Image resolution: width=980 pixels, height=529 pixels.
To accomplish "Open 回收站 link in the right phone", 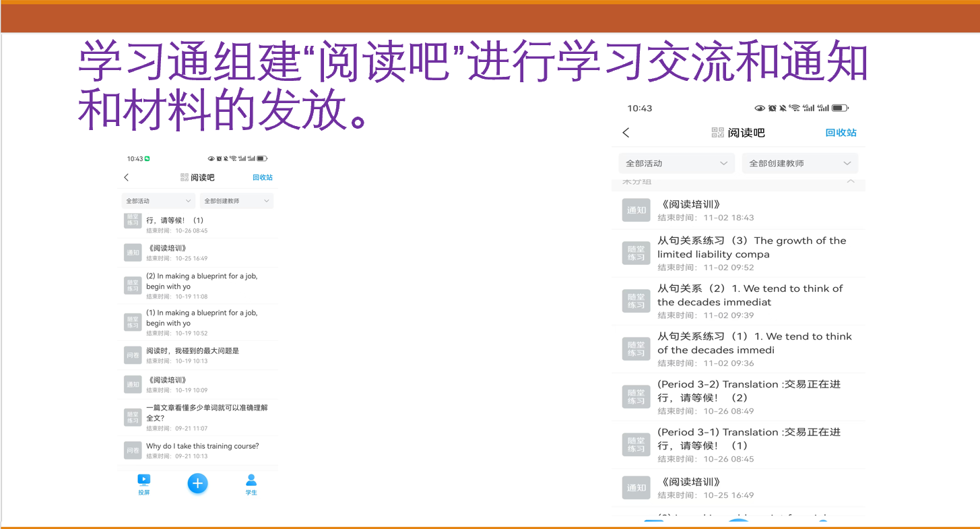I will coord(841,133).
